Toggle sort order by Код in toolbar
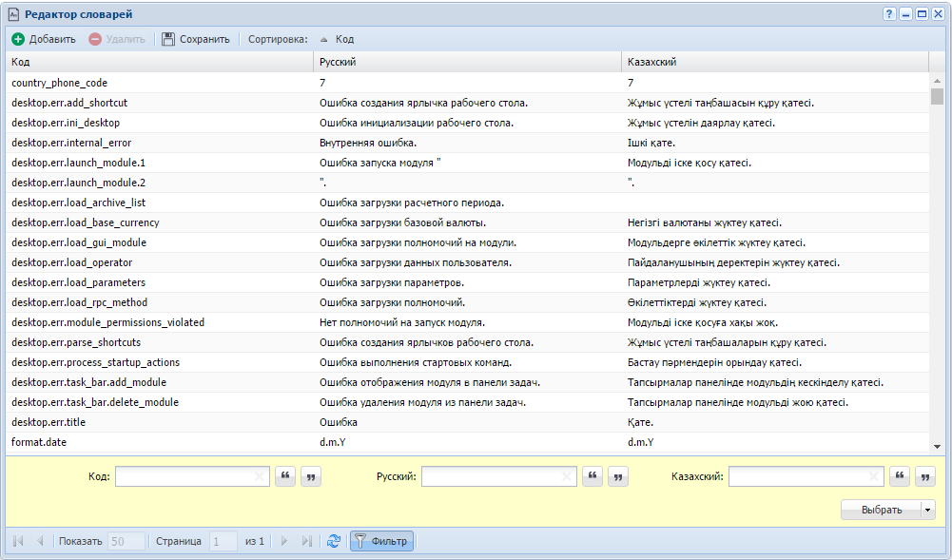 point(337,39)
